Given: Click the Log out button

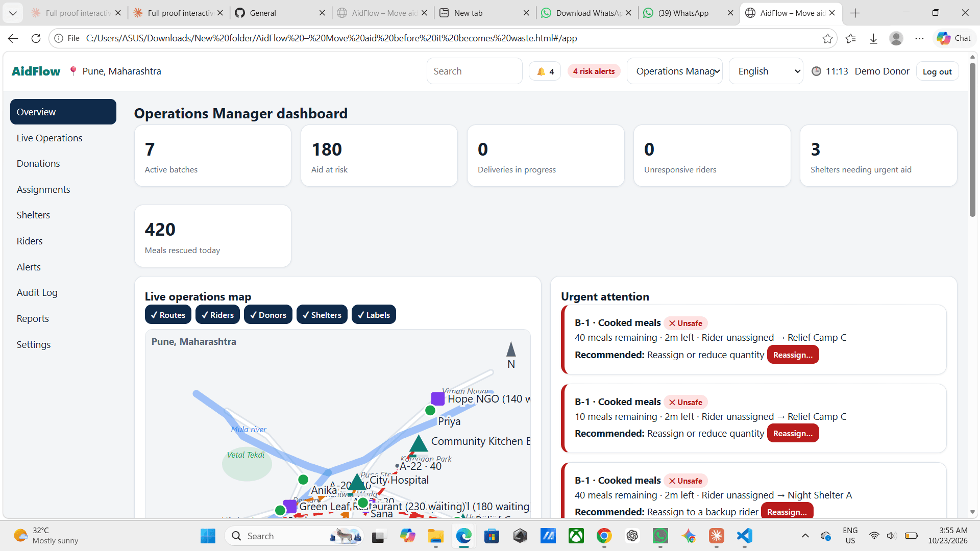Looking at the screenshot, I should tap(937, 71).
